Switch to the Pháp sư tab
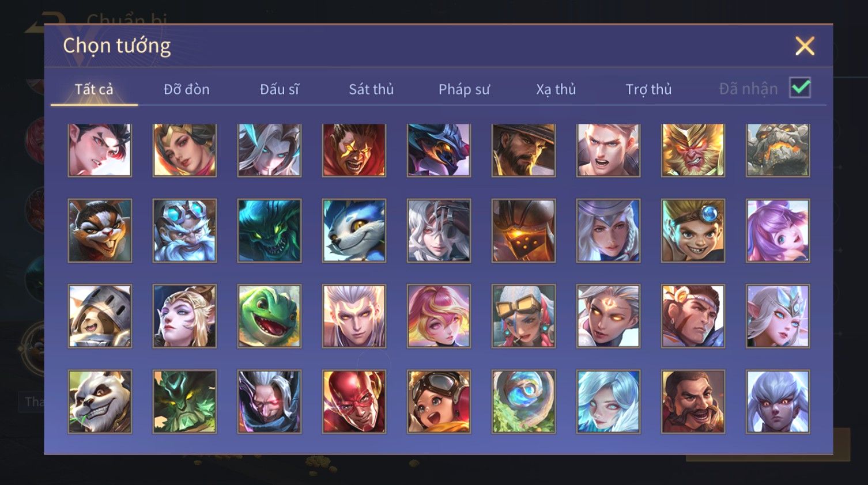This screenshot has height=485, width=868. point(464,89)
